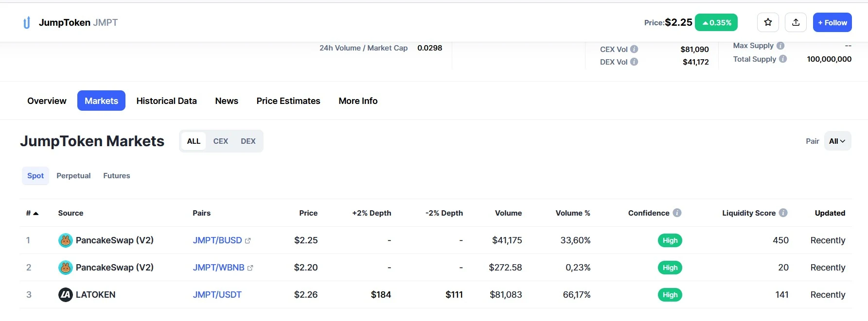Select the ALL exchange filter

[x=194, y=141]
